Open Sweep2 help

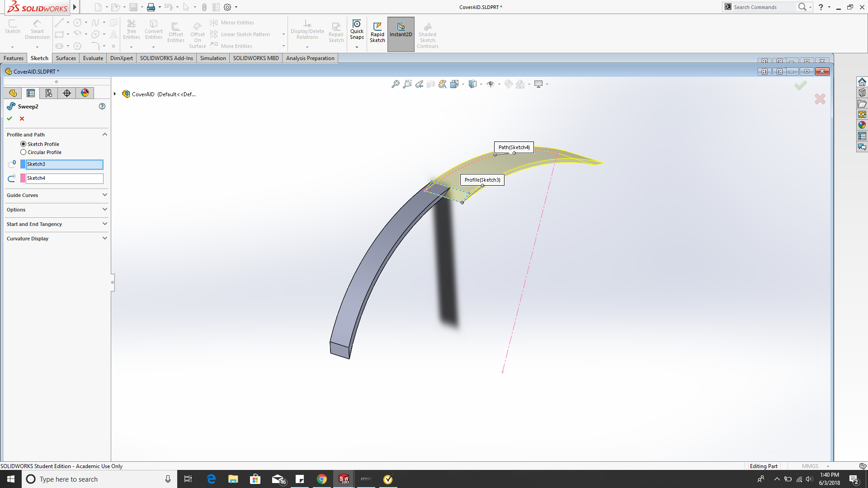click(x=102, y=106)
